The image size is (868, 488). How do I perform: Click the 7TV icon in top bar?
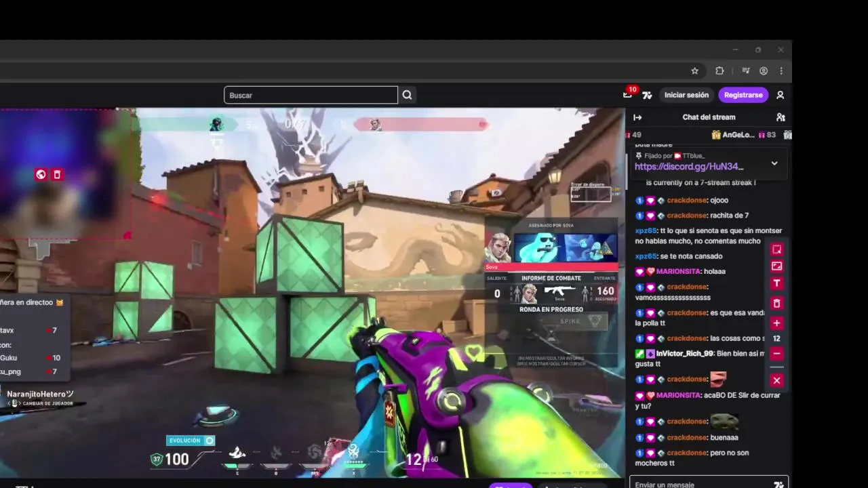647,96
